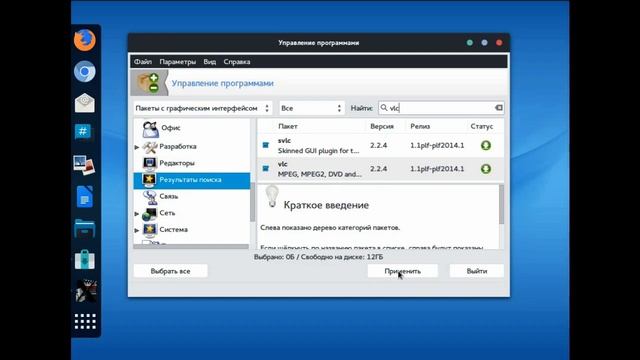Screen dimensions: 640x360
Task: Click the description pane scrollbar
Action: pyautogui.click(x=501, y=204)
